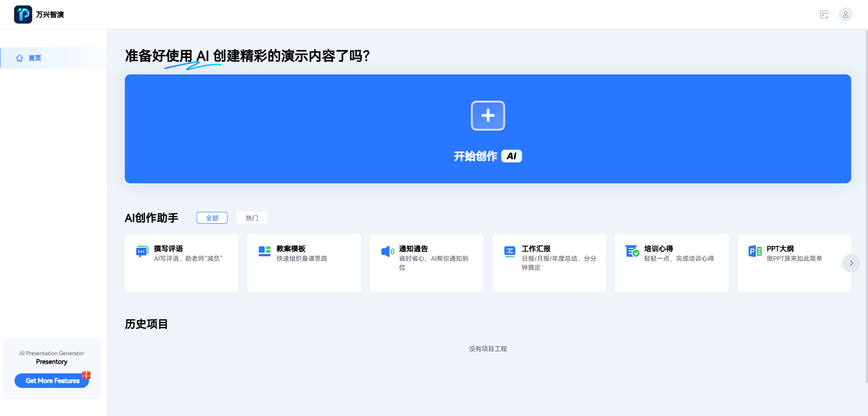The height and width of the screenshot is (416, 868).
Task: Open the 工作汇报 card description text
Action: pos(558,263)
